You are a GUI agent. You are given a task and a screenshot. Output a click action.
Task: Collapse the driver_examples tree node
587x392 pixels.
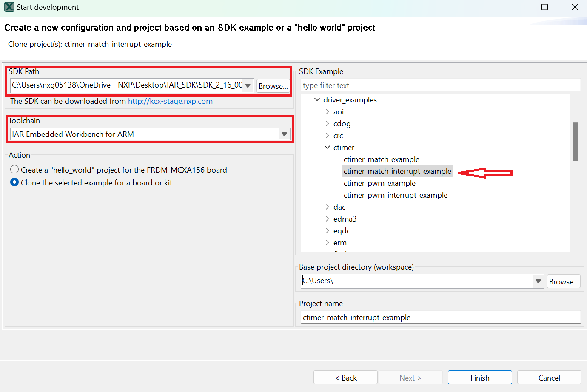tap(317, 99)
